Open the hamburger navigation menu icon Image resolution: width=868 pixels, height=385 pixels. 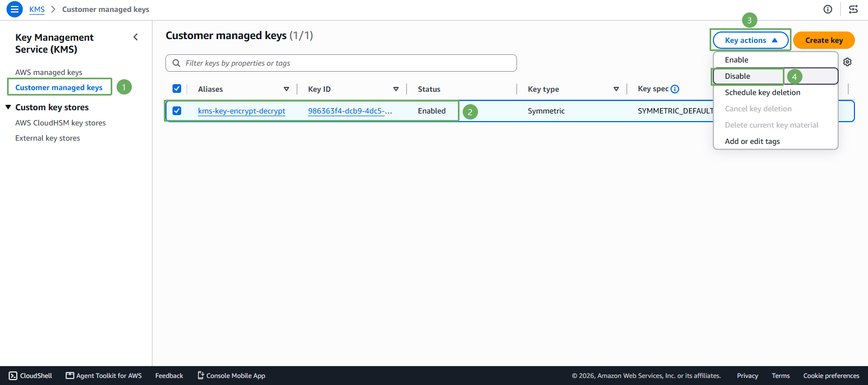tap(15, 9)
